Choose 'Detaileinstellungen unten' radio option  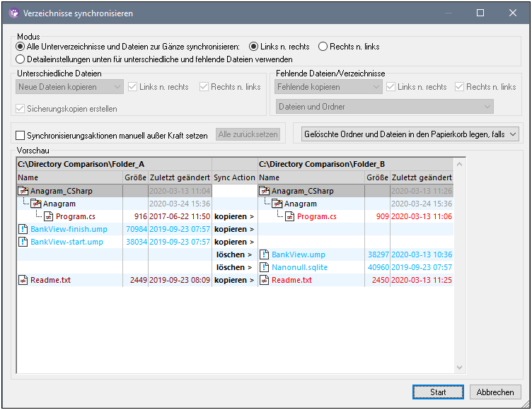[x=21, y=59]
